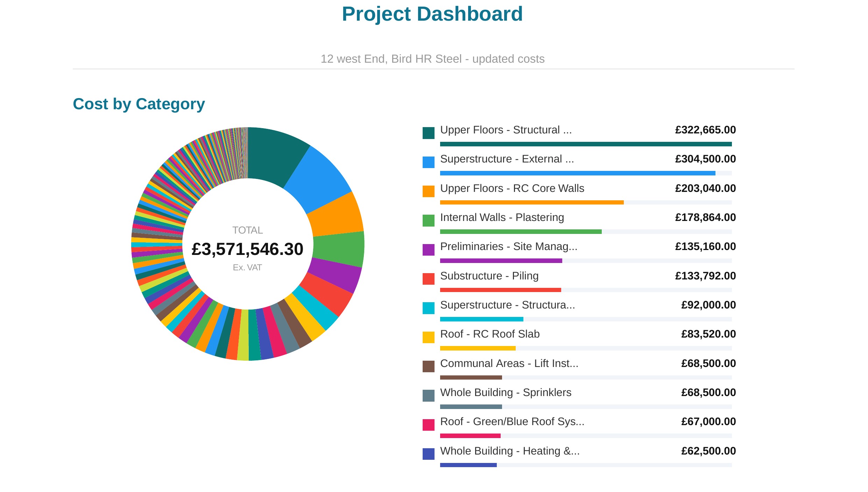868x492 pixels.
Task: Select the Roof - Green/Blue Roof Sys... label
Action: point(512,422)
